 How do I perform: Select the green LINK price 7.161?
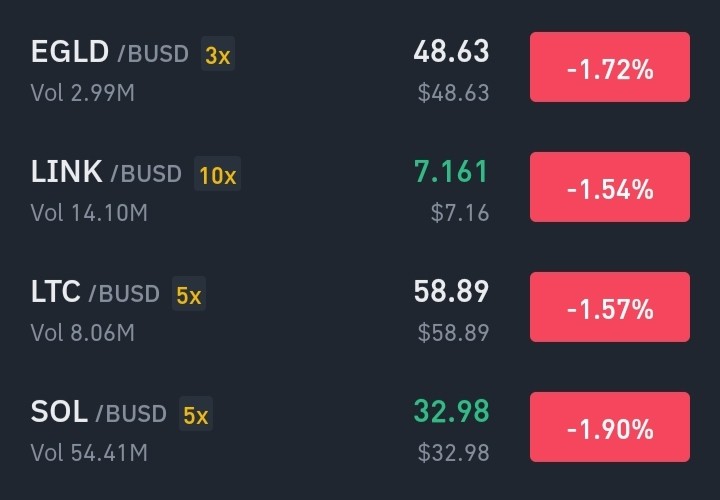[451, 171]
